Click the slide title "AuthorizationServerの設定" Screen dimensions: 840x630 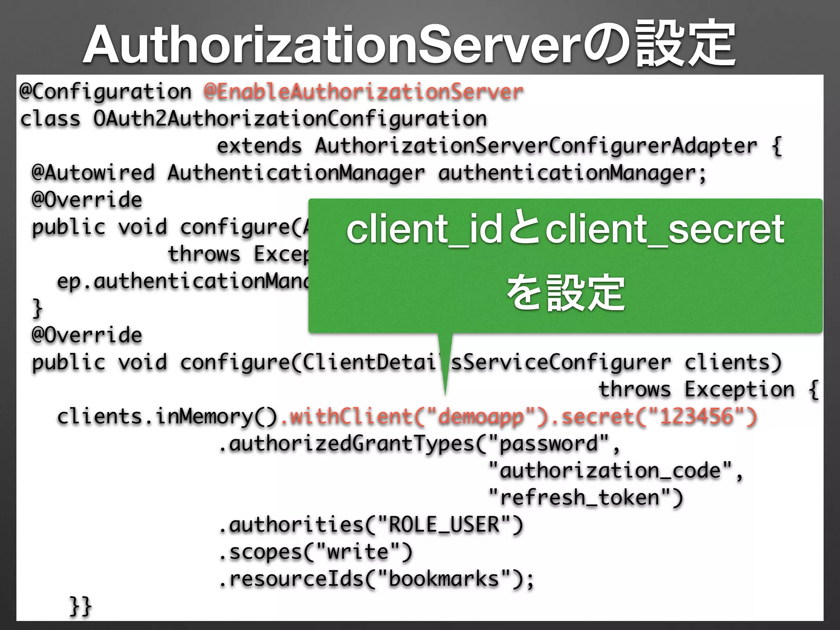pos(409,44)
